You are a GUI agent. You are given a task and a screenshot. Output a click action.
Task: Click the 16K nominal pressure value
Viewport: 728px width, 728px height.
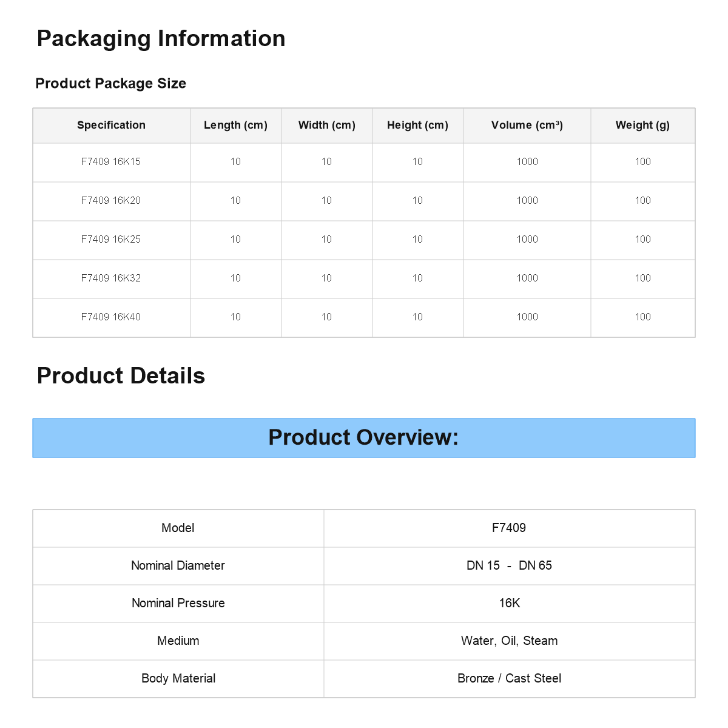pos(509,603)
